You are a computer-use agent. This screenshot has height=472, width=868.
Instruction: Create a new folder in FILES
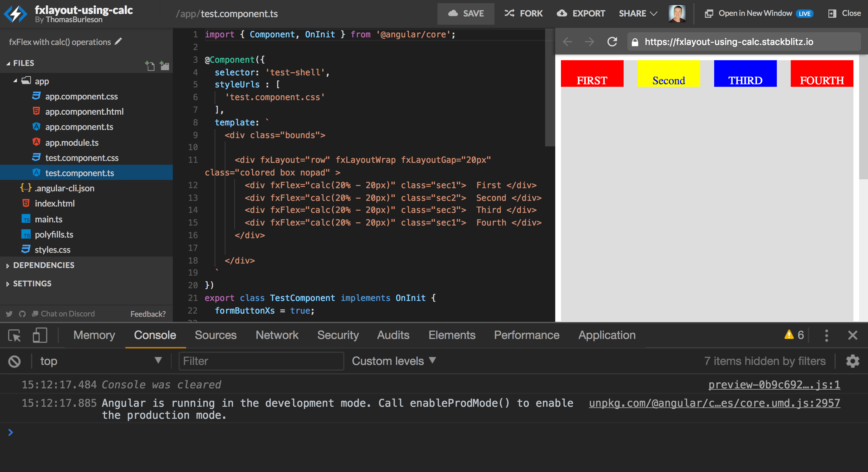coord(164,65)
